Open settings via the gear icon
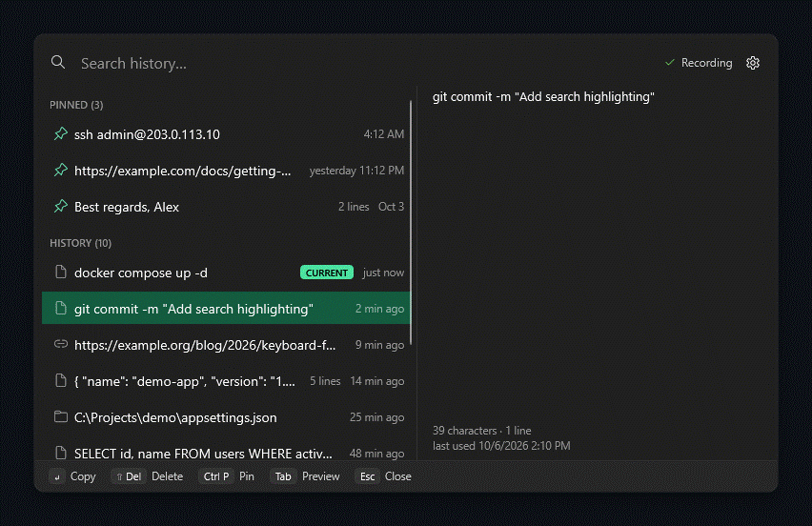 (753, 63)
